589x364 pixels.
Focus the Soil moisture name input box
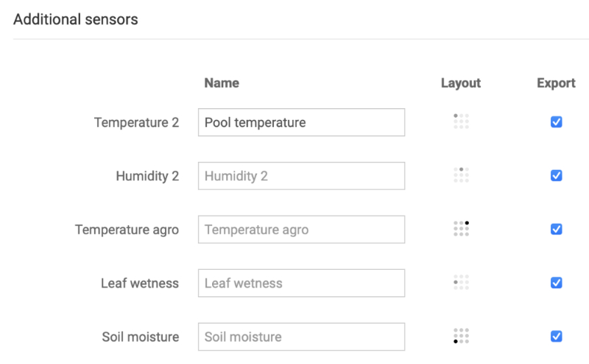point(301,337)
